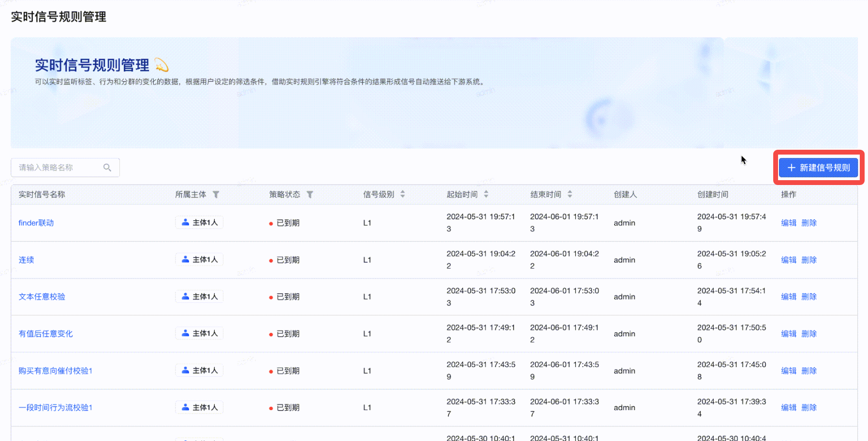868x441 pixels.
Task: Click 已到期 status in 文本任意校验 row
Action: tap(284, 297)
